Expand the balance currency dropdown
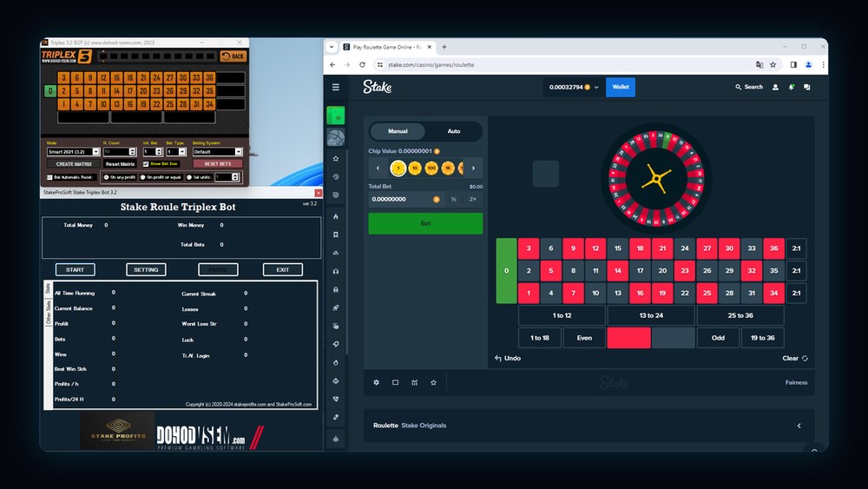This screenshot has width=868, height=489. click(596, 87)
